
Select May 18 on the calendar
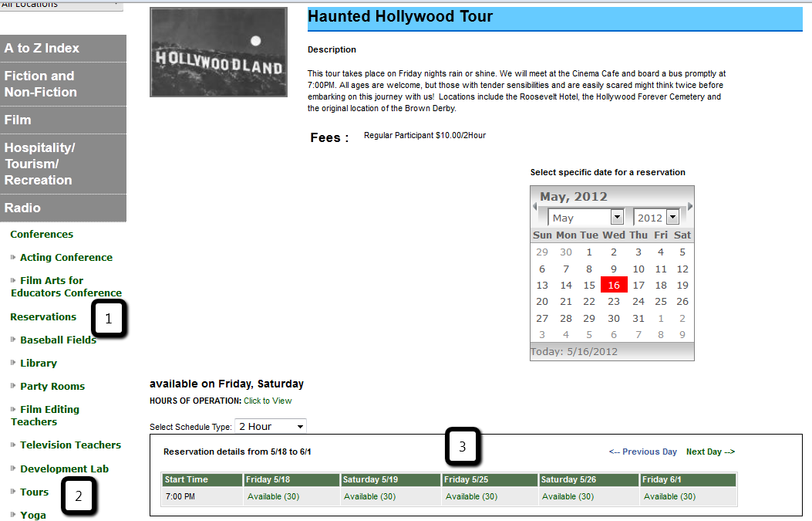661,285
